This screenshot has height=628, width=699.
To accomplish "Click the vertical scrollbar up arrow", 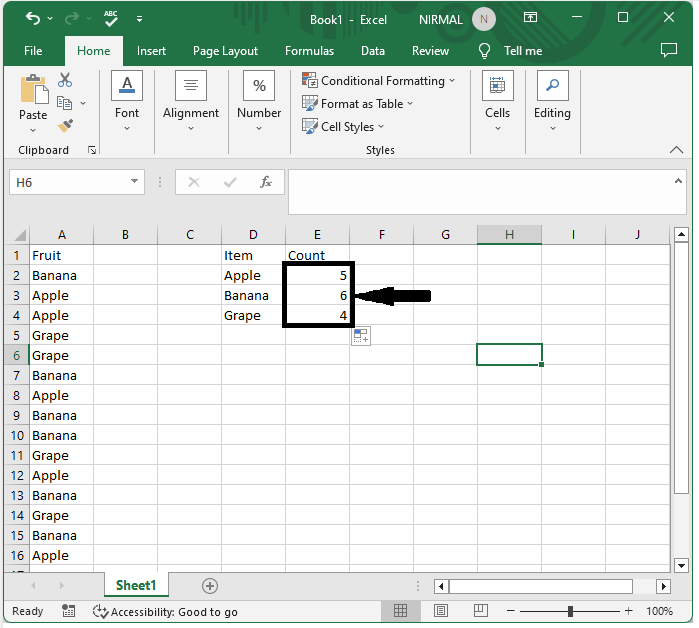I will [681, 234].
